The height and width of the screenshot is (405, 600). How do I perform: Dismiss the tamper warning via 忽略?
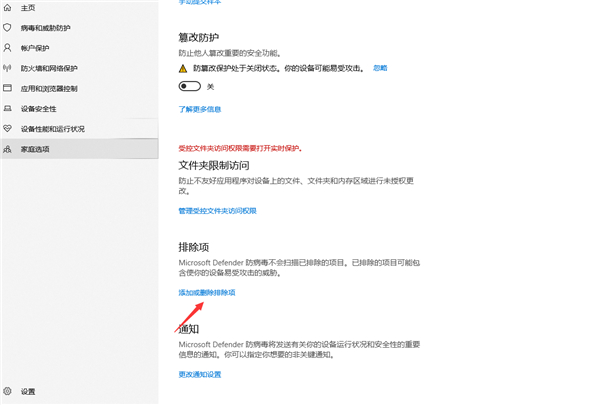pos(379,67)
